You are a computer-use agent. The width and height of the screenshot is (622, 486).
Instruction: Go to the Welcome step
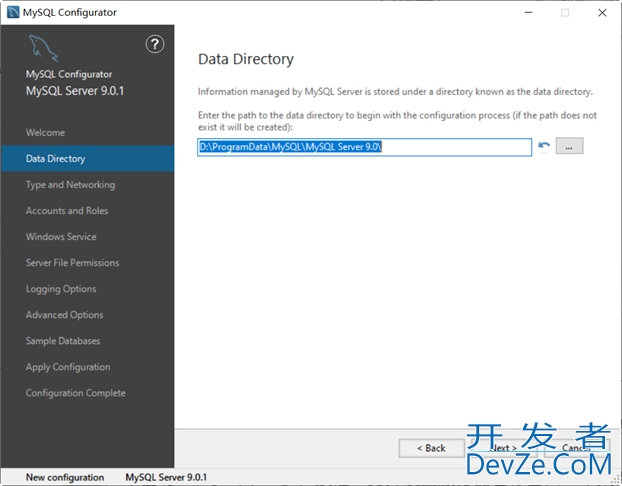point(45,133)
